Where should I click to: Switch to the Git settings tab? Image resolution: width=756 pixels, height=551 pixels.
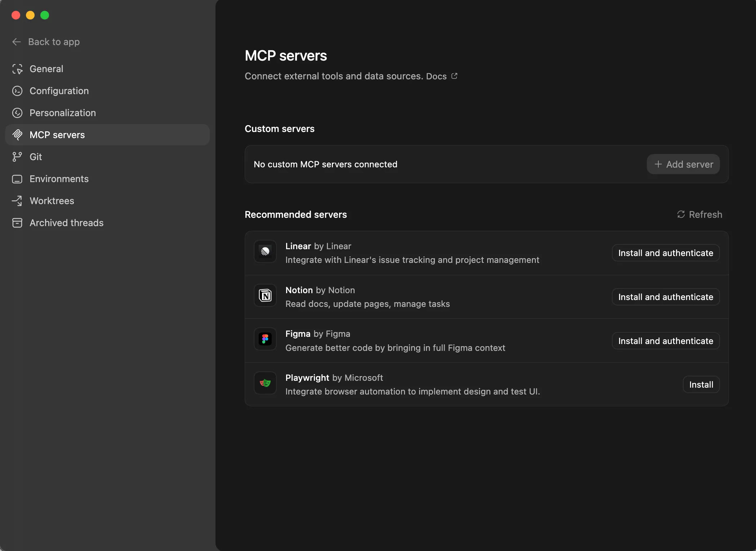tap(36, 157)
